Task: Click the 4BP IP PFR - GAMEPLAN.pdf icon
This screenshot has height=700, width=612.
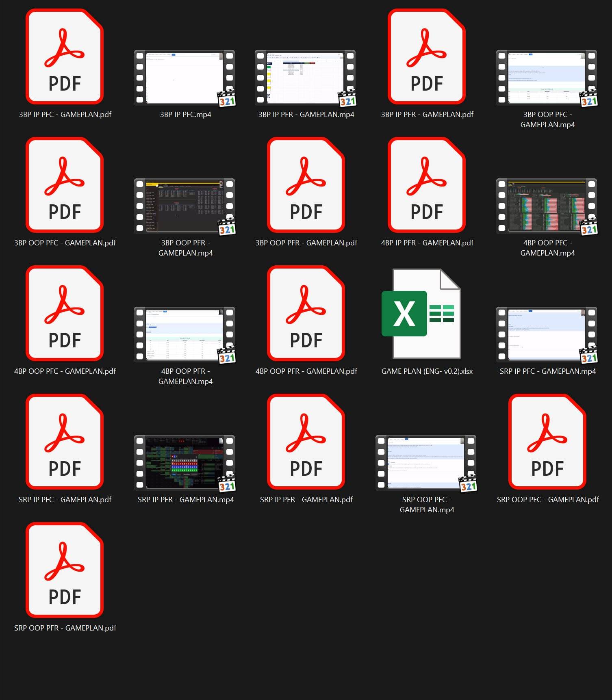Action: click(x=427, y=185)
